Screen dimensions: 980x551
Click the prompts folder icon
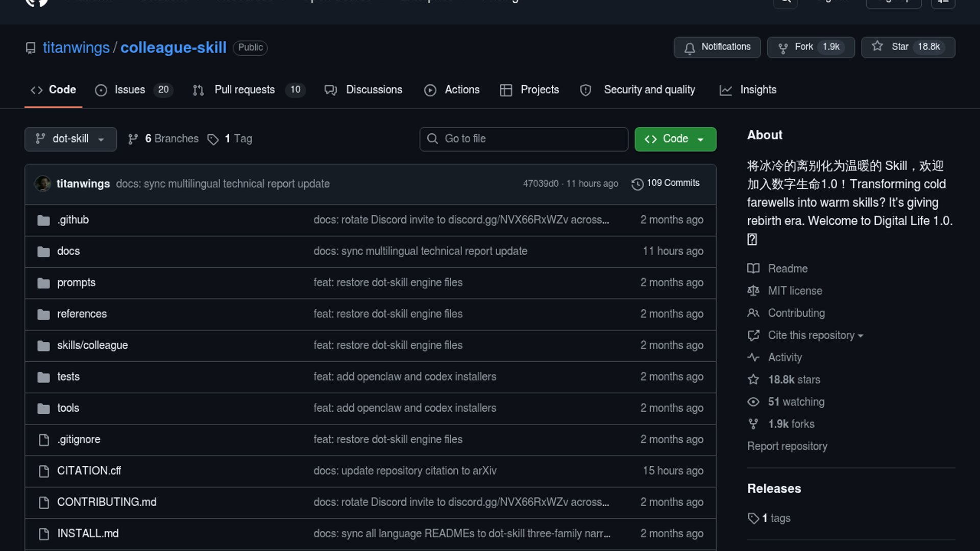44,283
